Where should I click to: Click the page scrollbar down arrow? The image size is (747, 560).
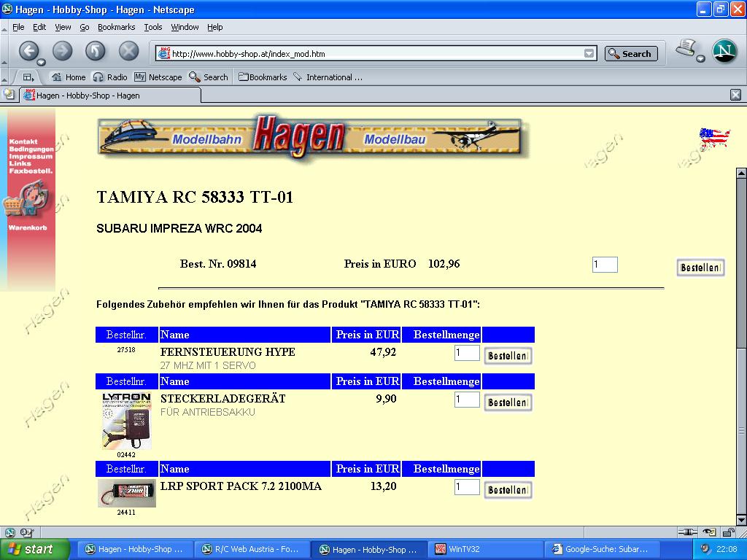click(x=741, y=519)
